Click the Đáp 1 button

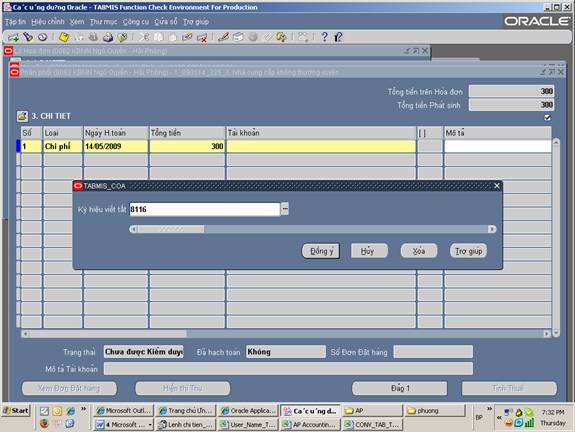(400, 388)
